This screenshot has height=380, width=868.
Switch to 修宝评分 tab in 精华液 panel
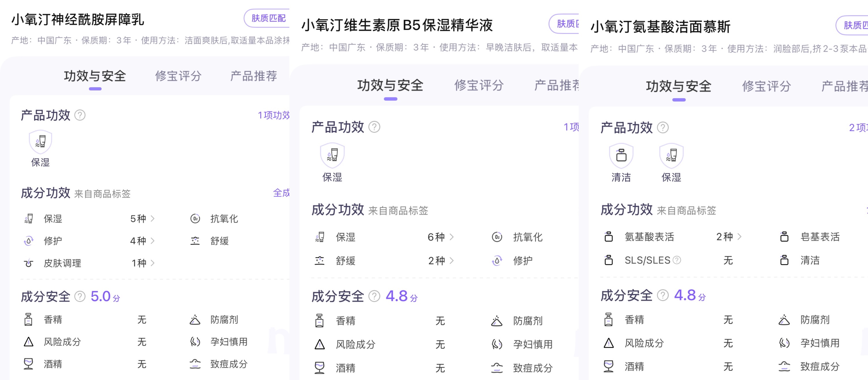tap(479, 86)
